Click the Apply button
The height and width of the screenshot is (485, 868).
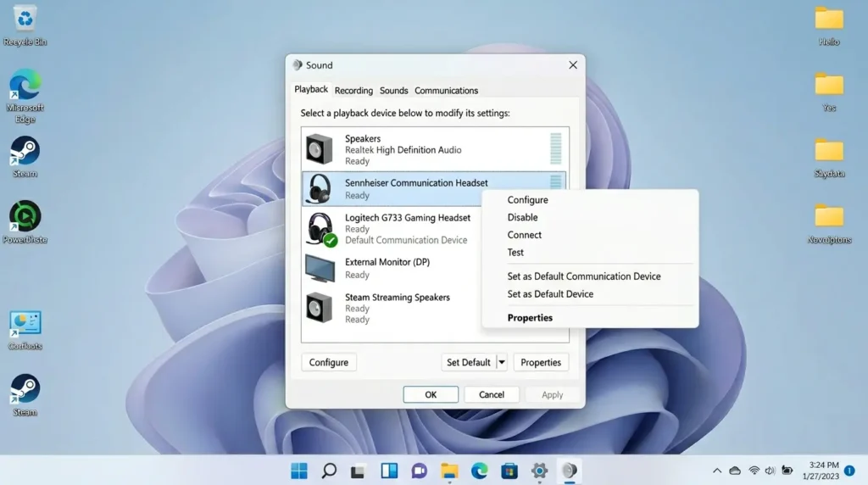(553, 395)
